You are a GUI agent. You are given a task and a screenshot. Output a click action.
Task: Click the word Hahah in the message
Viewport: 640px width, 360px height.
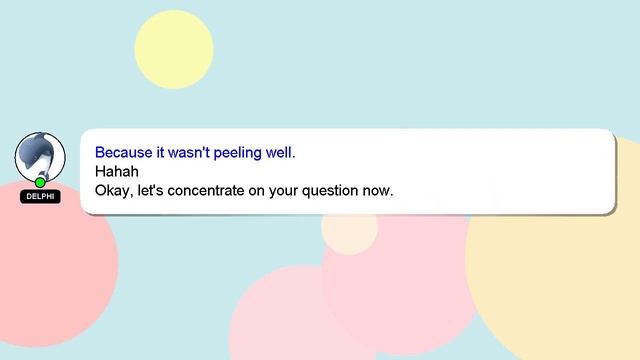pos(117,171)
